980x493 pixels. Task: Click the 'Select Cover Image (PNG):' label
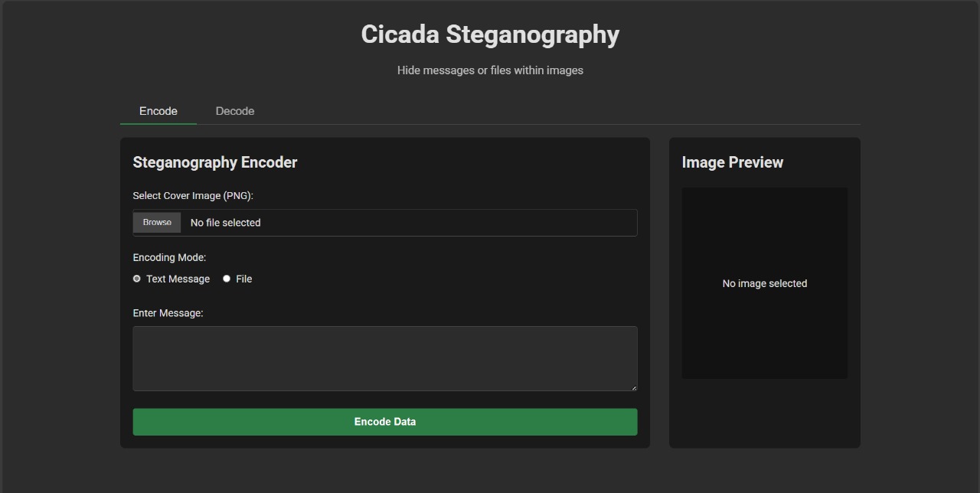pos(193,196)
